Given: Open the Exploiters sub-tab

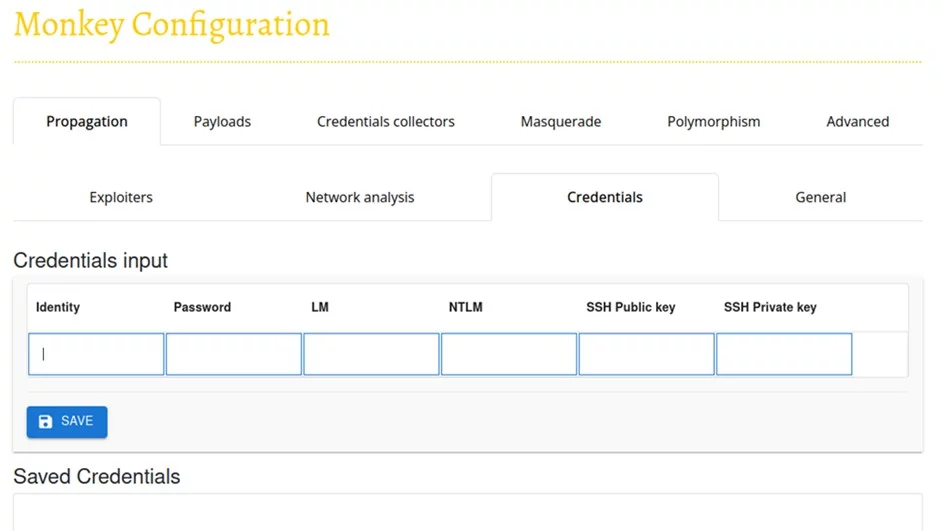Looking at the screenshot, I should [121, 198].
